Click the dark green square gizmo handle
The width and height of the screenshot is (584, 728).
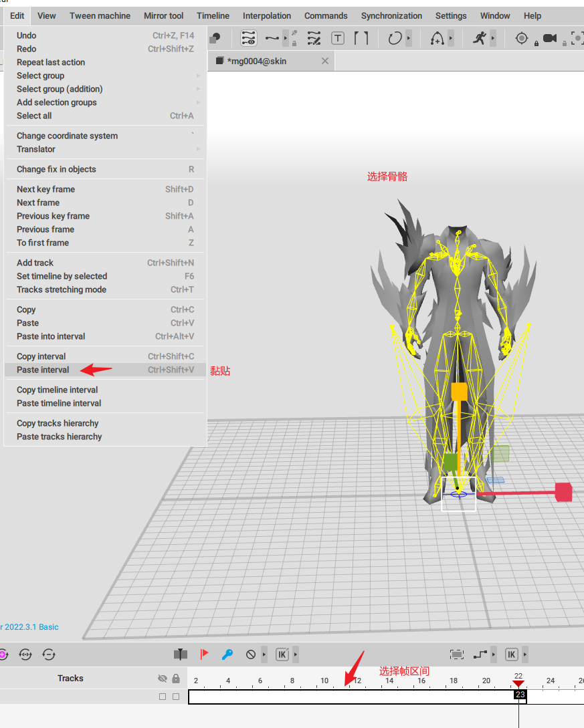tap(450, 463)
